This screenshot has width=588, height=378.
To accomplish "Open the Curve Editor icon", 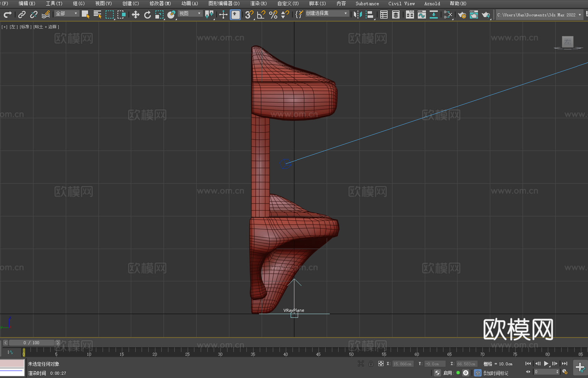I will coord(422,14).
